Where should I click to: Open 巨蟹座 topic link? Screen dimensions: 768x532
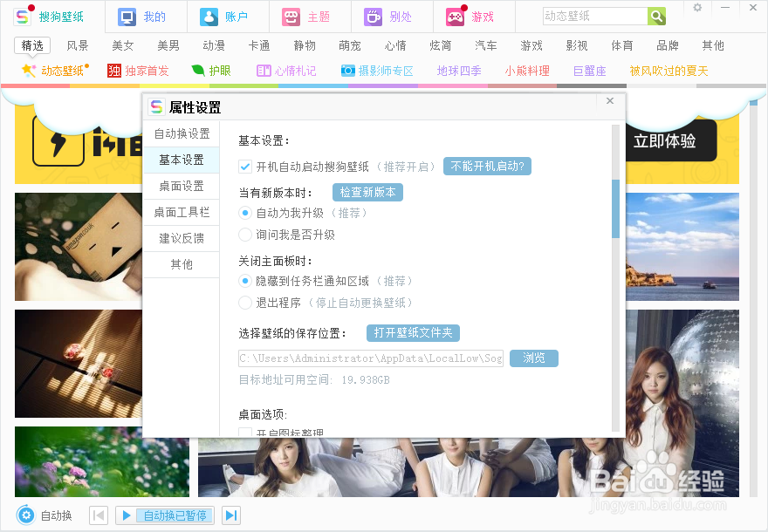pos(590,71)
